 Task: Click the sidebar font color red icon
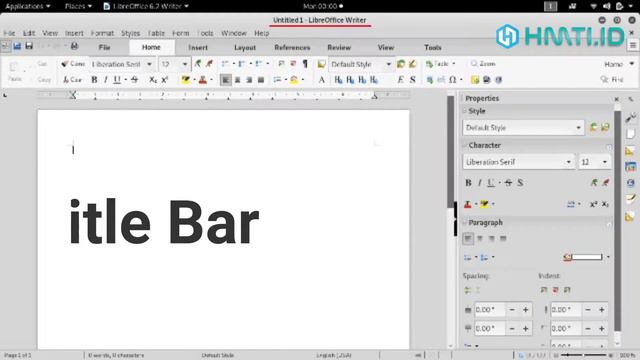pos(468,204)
